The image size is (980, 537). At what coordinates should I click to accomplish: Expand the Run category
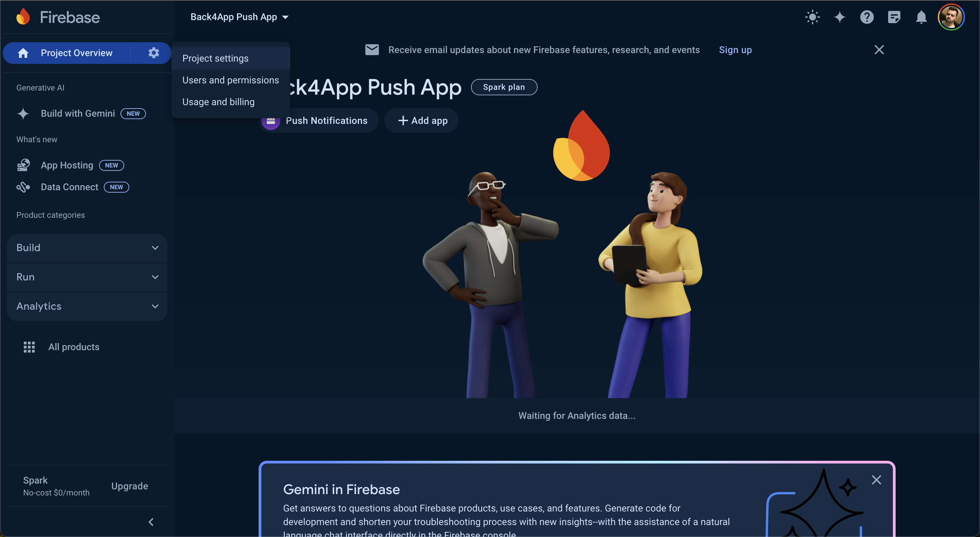click(x=87, y=277)
